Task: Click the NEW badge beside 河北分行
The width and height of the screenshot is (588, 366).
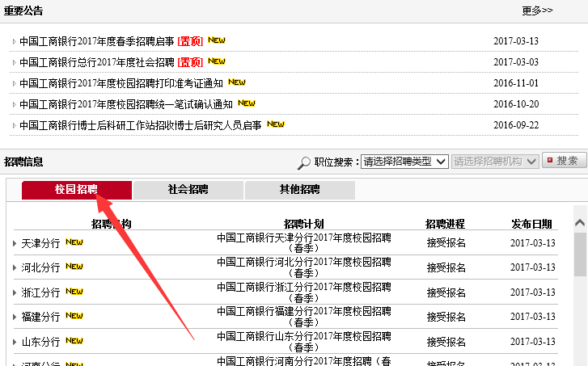Action: [74, 267]
